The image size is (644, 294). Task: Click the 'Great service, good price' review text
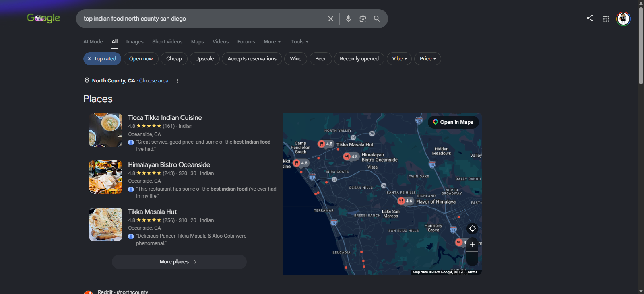(x=203, y=146)
